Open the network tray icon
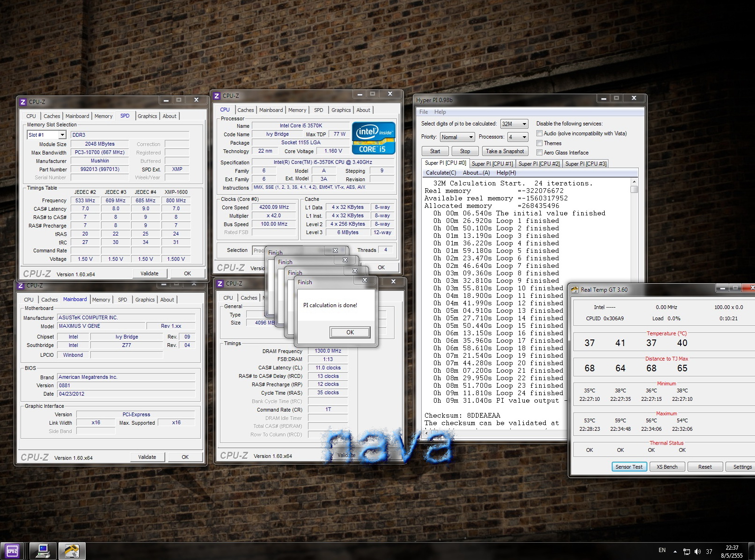 pos(687,552)
